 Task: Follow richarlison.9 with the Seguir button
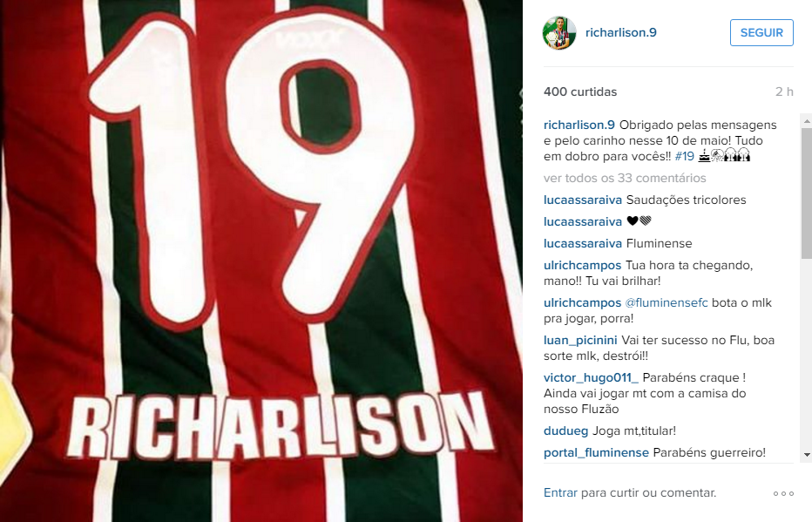(761, 32)
